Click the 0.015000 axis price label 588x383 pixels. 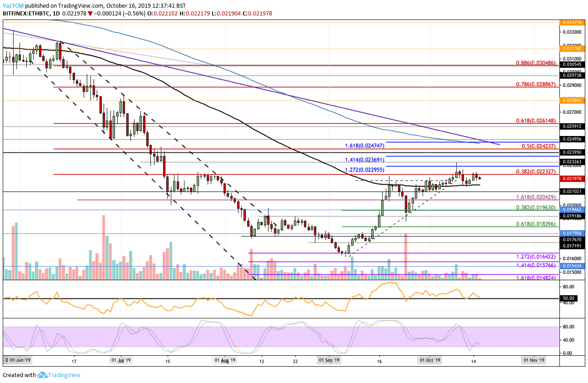(x=572, y=272)
